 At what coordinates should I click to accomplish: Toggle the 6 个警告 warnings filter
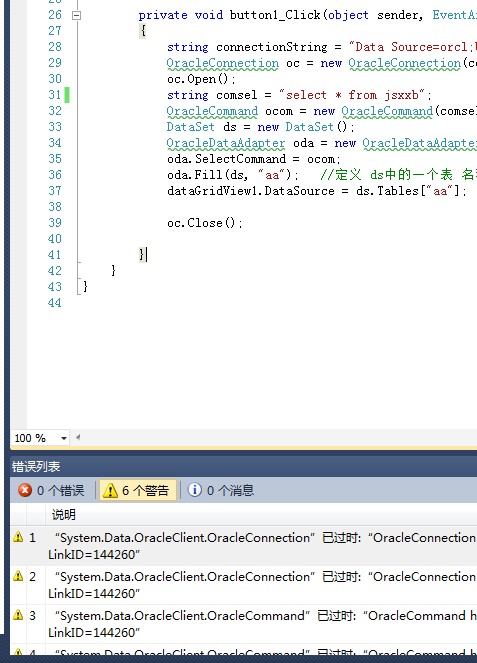point(138,490)
